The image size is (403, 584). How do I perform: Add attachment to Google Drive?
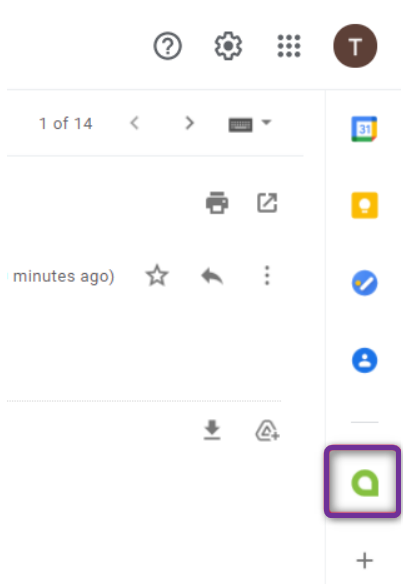(x=267, y=431)
